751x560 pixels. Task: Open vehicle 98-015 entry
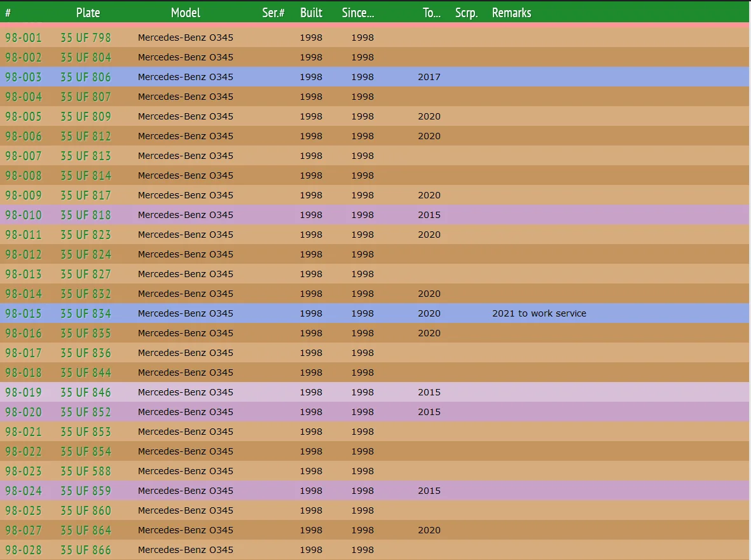(24, 313)
